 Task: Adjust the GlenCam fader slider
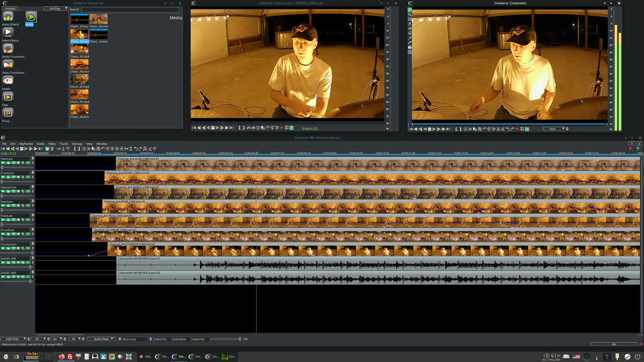[x=18, y=167]
